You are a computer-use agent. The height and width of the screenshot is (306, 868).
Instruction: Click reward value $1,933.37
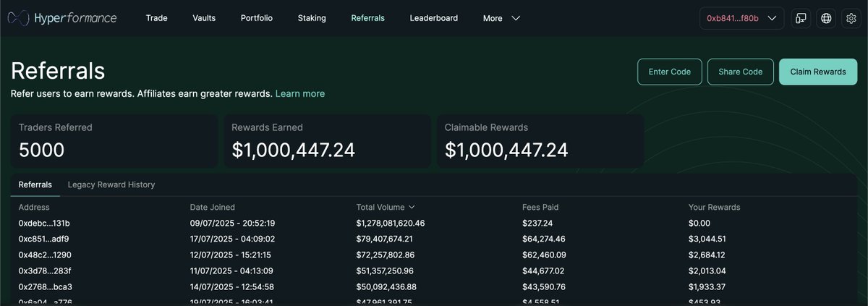pos(707,286)
